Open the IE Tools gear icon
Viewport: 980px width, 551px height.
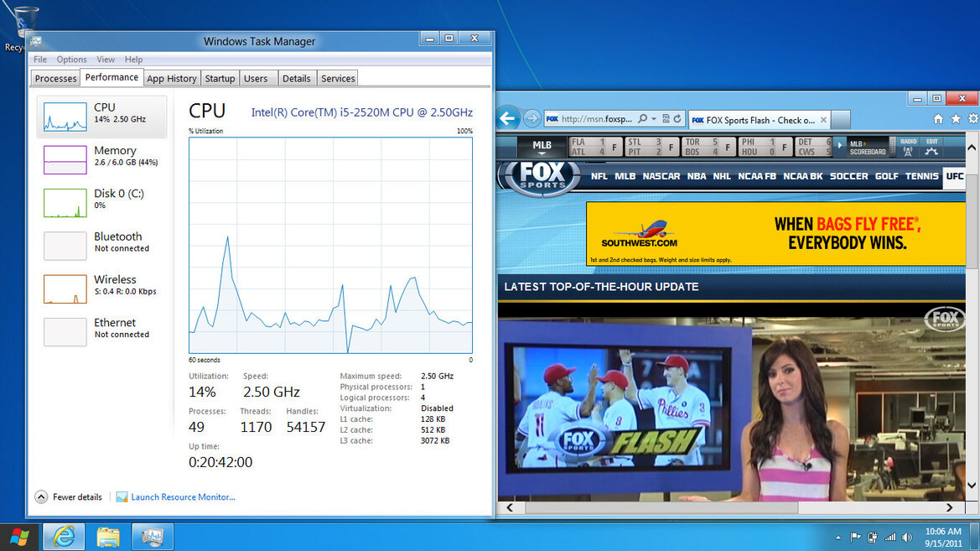[973, 119]
